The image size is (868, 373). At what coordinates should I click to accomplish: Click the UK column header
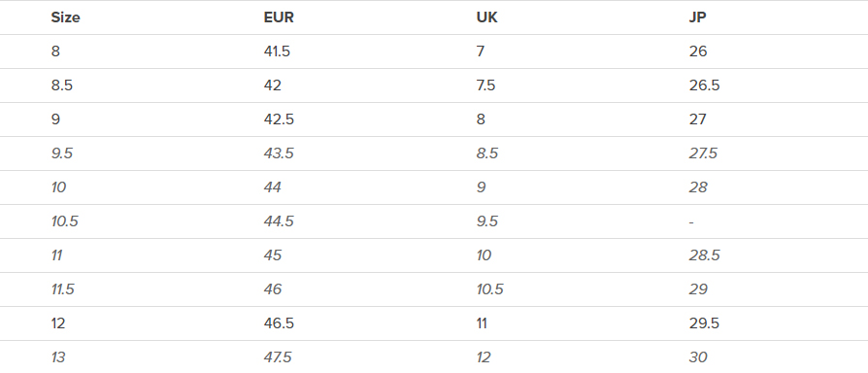pyautogui.click(x=486, y=17)
